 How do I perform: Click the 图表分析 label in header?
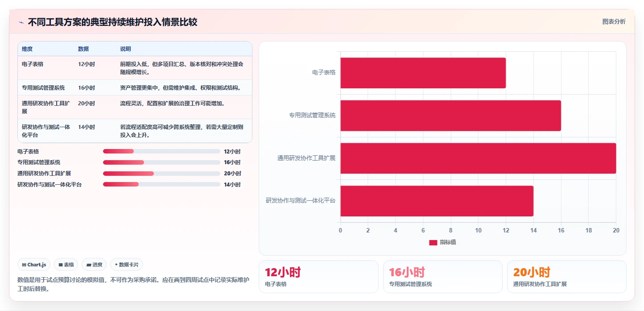click(x=614, y=21)
